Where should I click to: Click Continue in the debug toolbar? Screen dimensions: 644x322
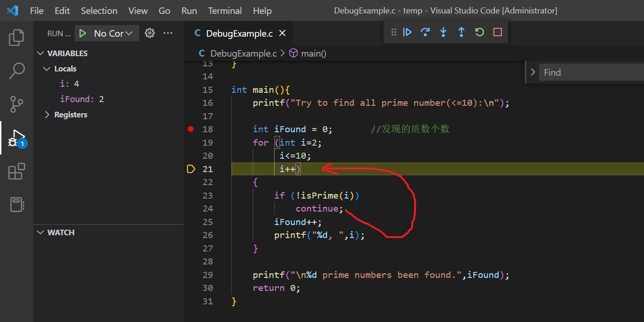pyautogui.click(x=407, y=32)
